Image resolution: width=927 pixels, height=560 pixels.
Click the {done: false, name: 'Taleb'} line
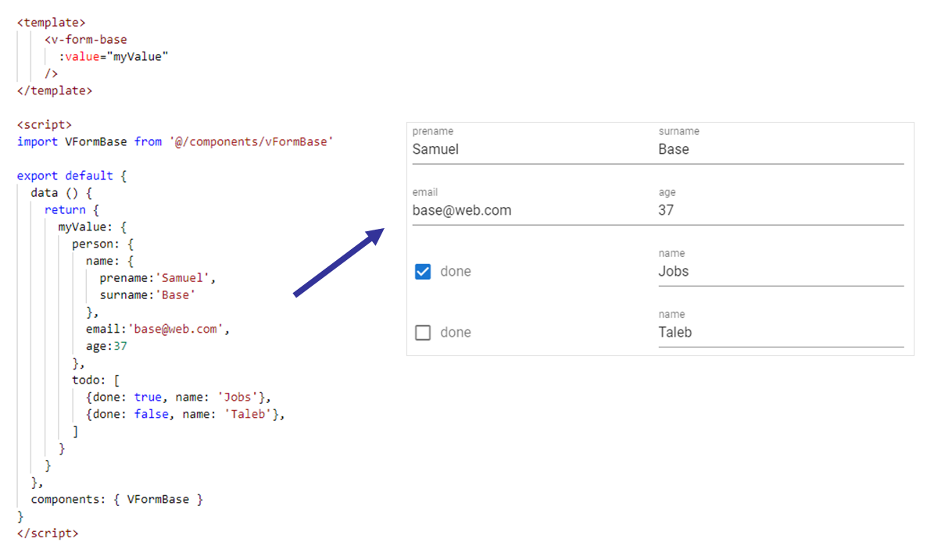(186, 415)
